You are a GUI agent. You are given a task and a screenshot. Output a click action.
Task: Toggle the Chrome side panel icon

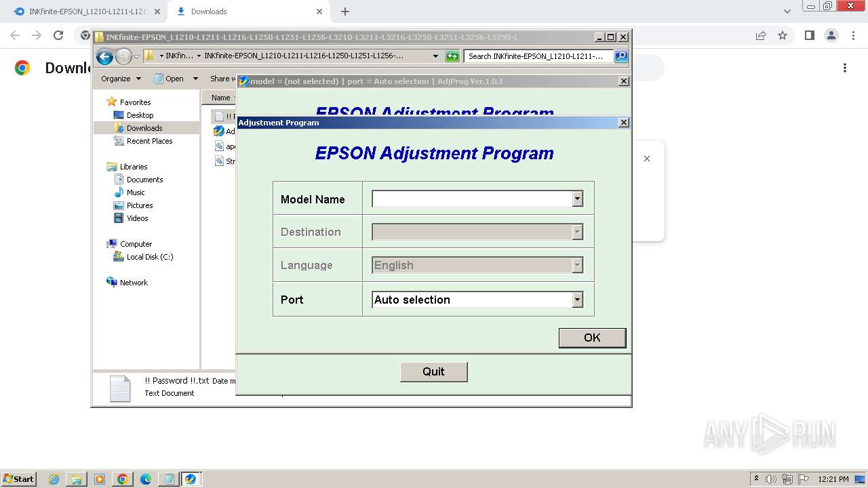point(809,35)
